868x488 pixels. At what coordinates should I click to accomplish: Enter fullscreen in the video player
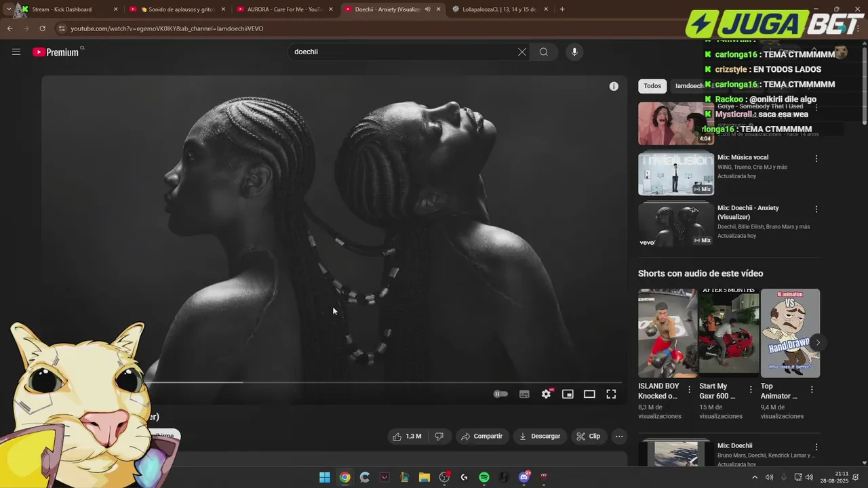click(x=611, y=394)
